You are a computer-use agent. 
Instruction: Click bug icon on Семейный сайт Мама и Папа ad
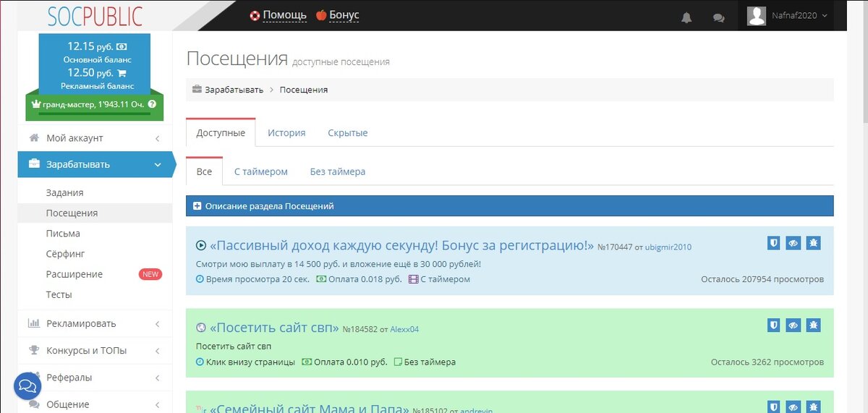coord(813,406)
